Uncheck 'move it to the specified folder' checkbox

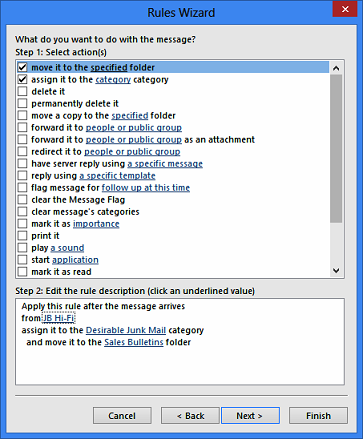(x=22, y=67)
